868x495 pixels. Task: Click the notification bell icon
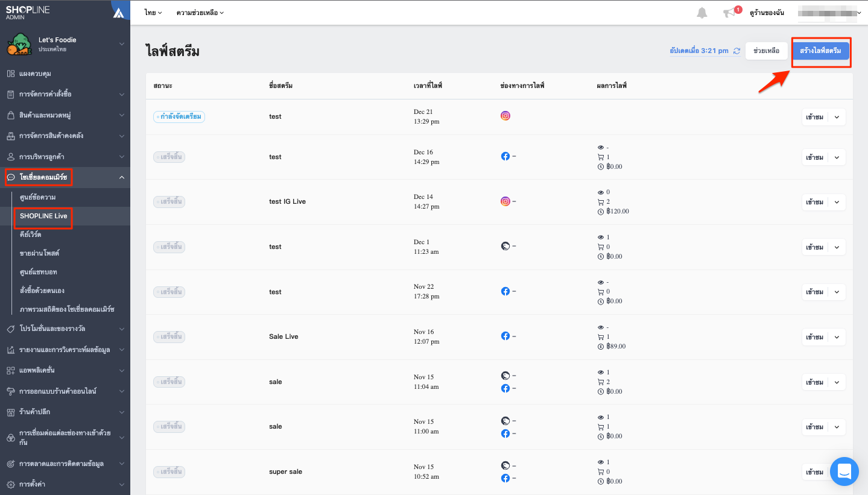[702, 13]
